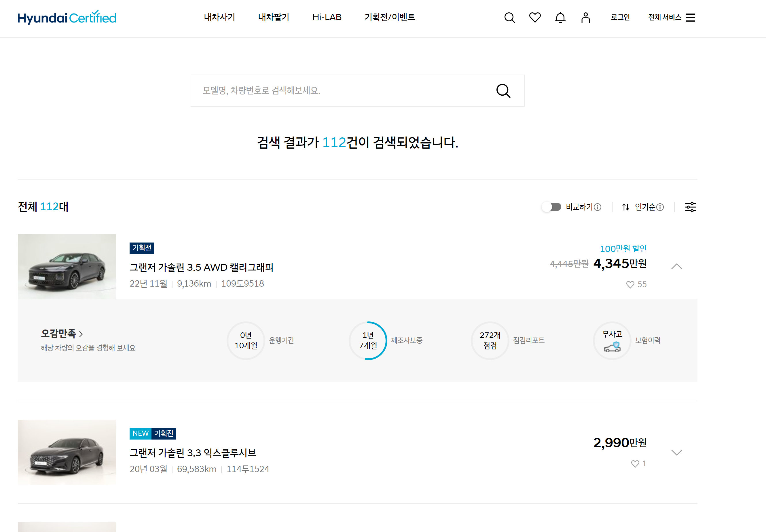Open the 인기순 sort dropdown

(645, 207)
